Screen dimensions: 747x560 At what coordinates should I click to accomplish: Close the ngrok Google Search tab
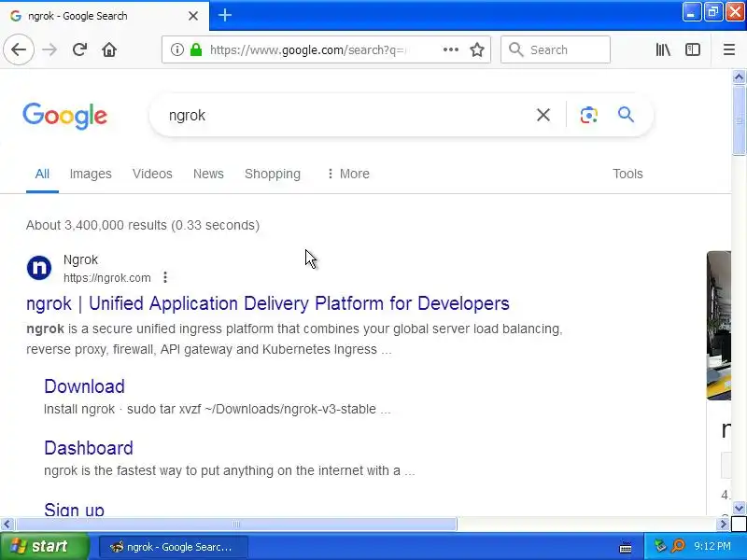coord(193,16)
